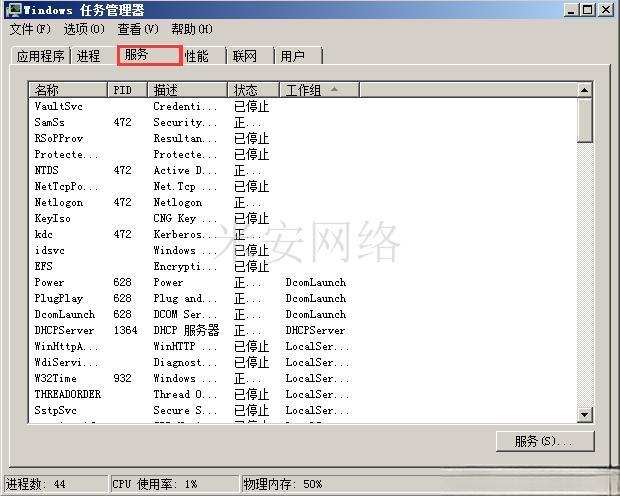Screen dimensions: 620x496
Task: Click the 服务(S)... button
Action: (545, 441)
